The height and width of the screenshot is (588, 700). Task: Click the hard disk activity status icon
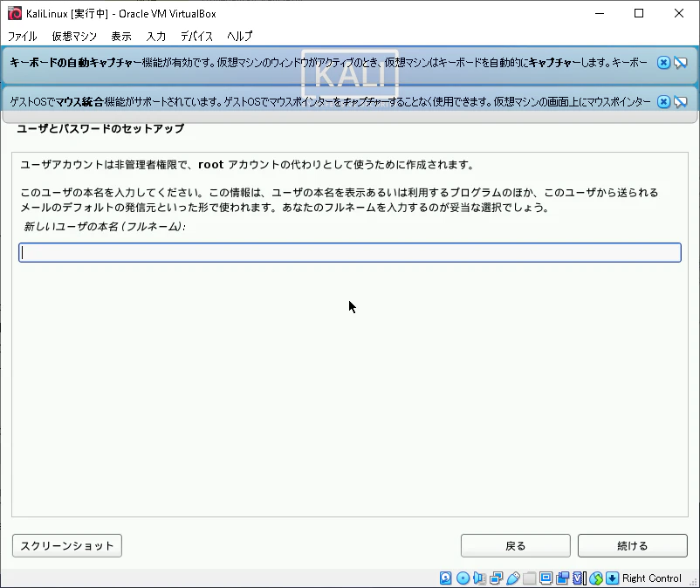pyautogui.click(x=445, y=578)
